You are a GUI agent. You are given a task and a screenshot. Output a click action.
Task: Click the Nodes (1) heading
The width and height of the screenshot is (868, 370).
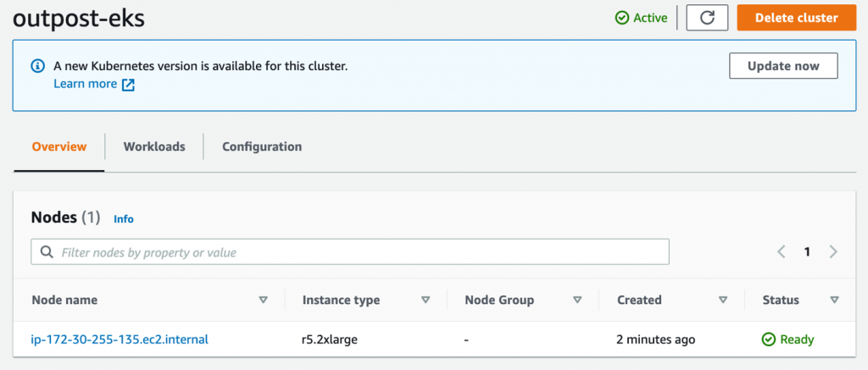coord(66,218)
